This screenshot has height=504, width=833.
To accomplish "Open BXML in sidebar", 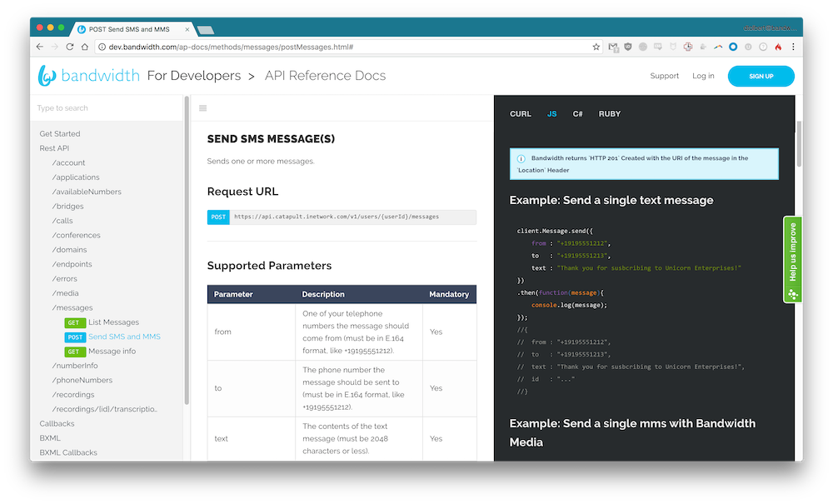I will point(50,438).
